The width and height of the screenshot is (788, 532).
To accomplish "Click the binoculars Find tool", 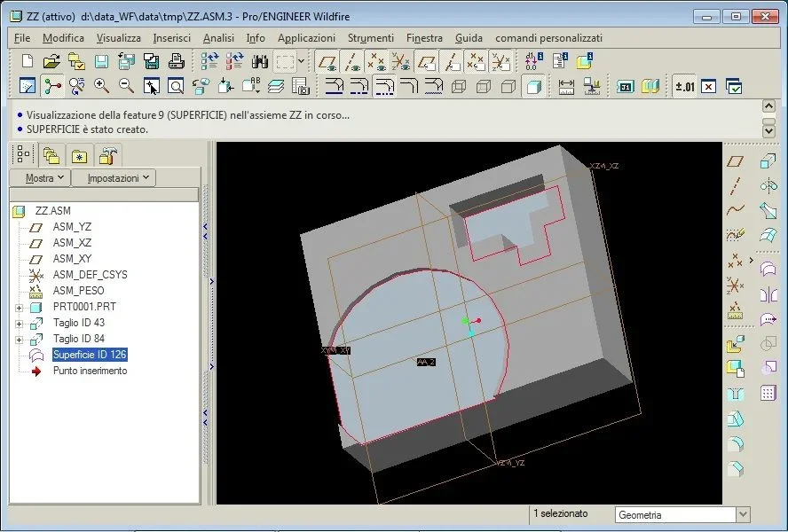I will tap(260, 62).
